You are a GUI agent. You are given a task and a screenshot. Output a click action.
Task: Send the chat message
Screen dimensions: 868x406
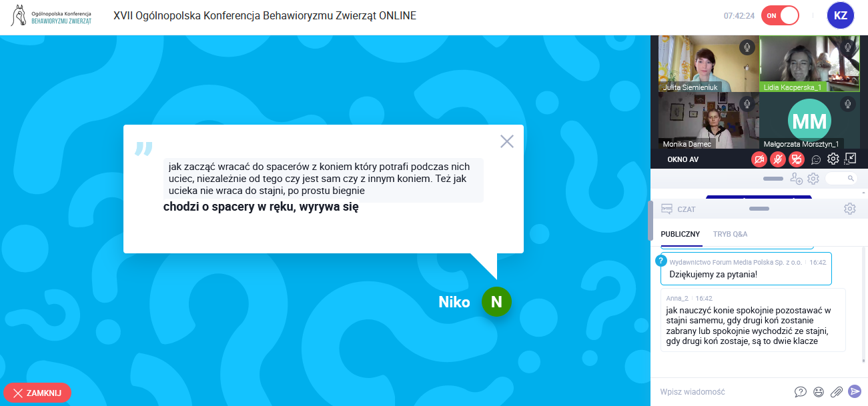(x=854, y=392)
